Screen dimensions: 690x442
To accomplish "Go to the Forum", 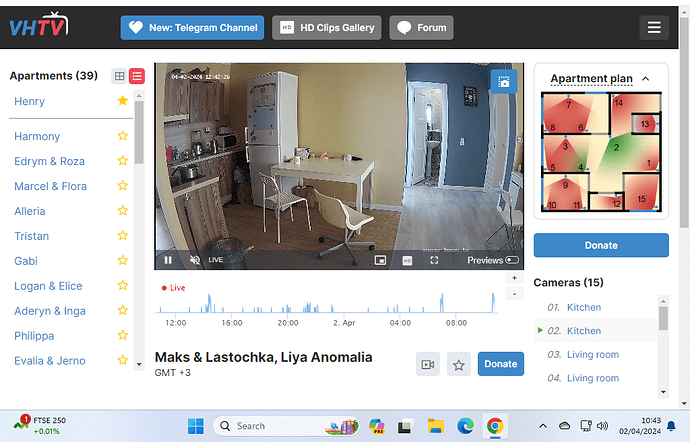I will [421, 27].
